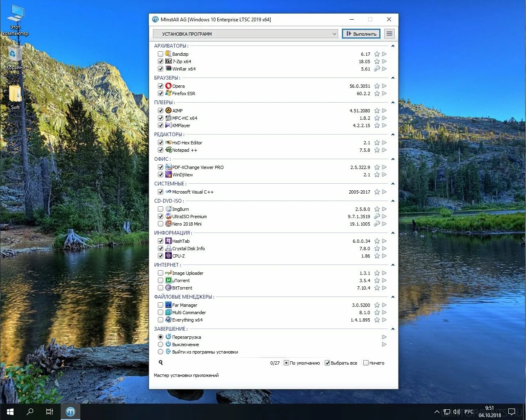Select the Выключение radio button
Screen dimensions: 526x420
click(160, 345)
